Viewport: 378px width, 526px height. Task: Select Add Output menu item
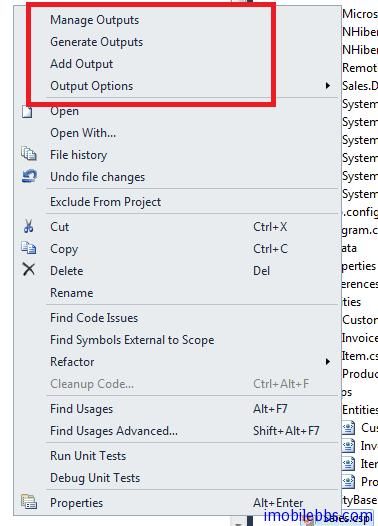82,64
